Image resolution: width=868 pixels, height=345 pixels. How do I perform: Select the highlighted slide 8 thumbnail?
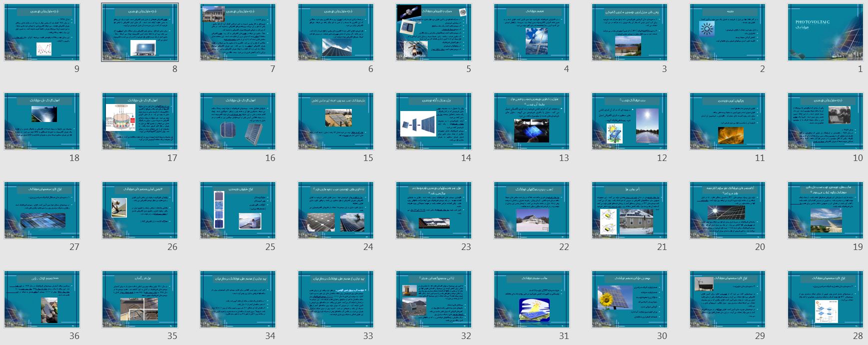coord(140,32)
